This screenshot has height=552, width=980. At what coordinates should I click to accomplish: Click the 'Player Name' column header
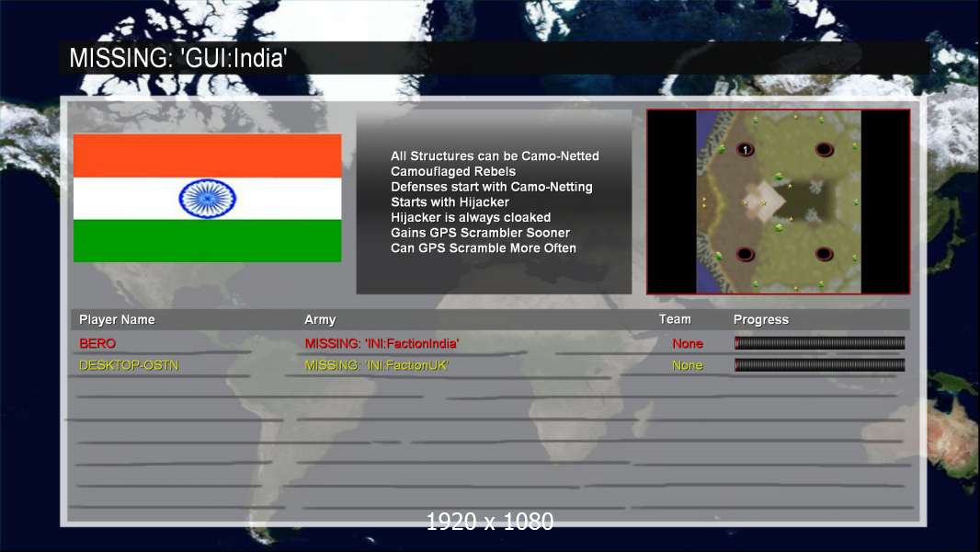pyautogui.click(x=117, y=319)
